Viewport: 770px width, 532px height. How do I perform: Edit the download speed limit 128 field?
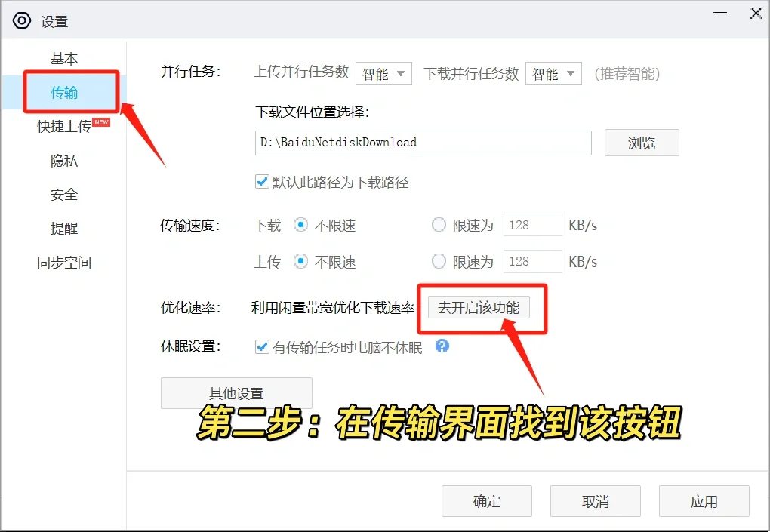(532, 225)
